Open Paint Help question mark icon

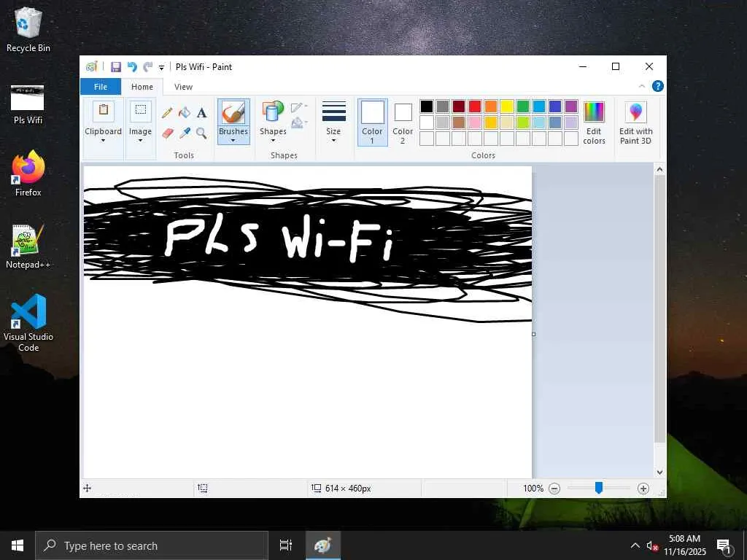pos(657,86)
